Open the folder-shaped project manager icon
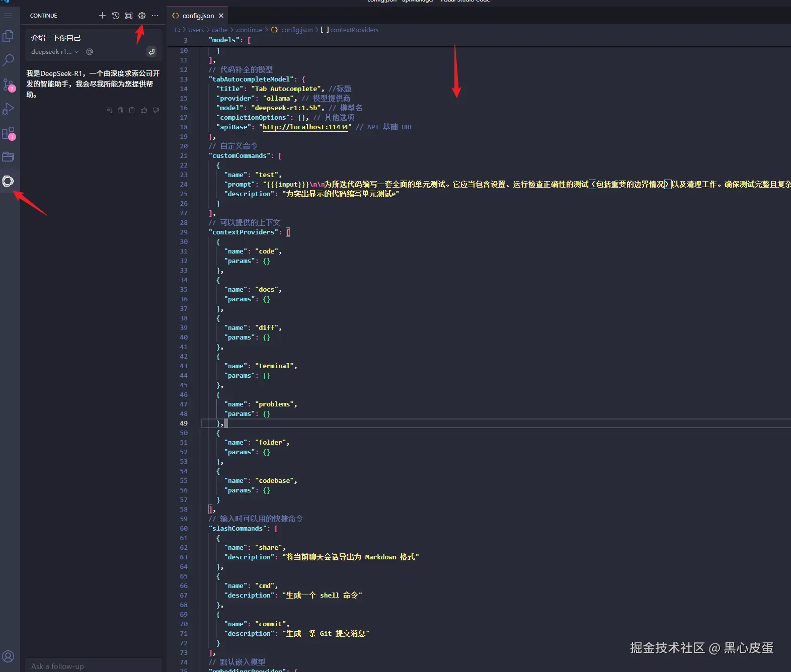Viewport: 791px width, 672px height. [x=8, y=157]
